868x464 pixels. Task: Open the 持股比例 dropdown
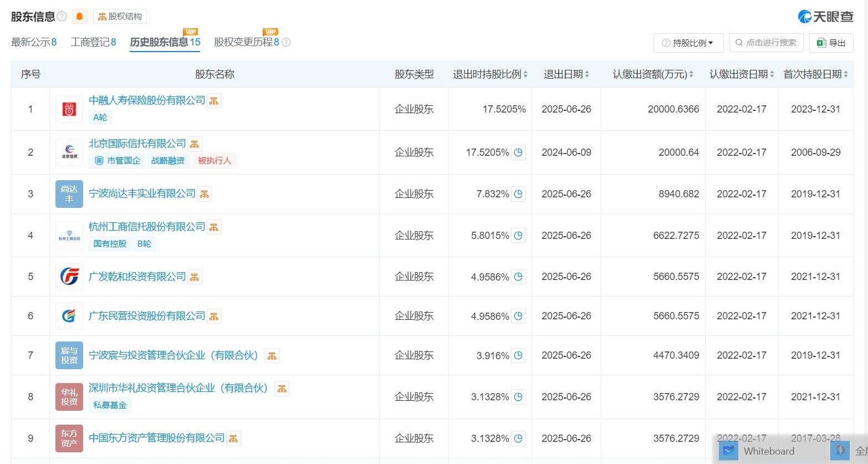click(688, 43)
